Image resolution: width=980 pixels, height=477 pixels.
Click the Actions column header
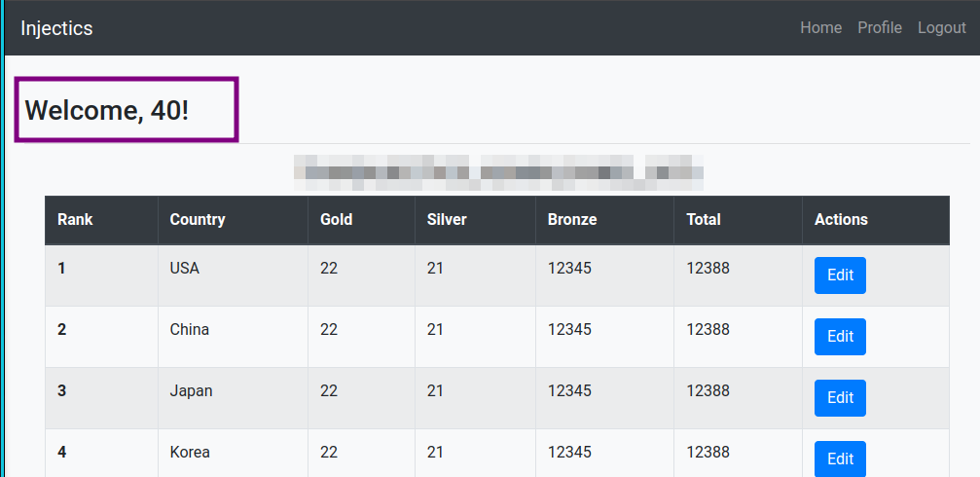pyautogui.click(x=841, y=220)
